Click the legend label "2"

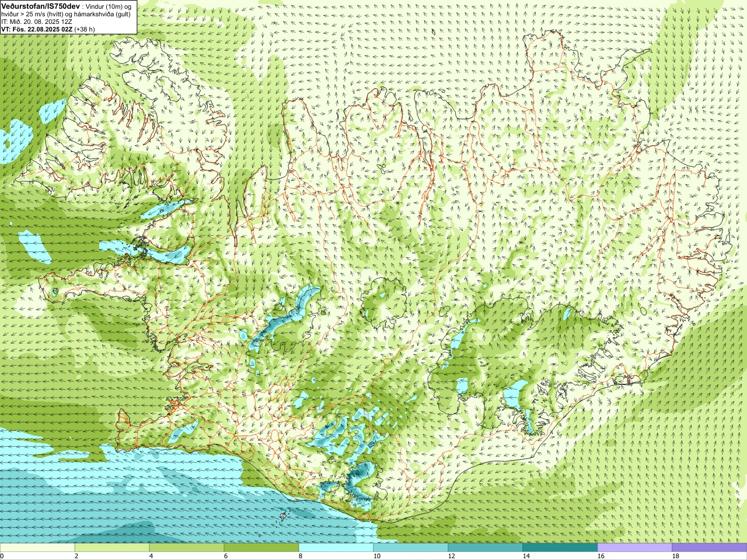point(76,556)
